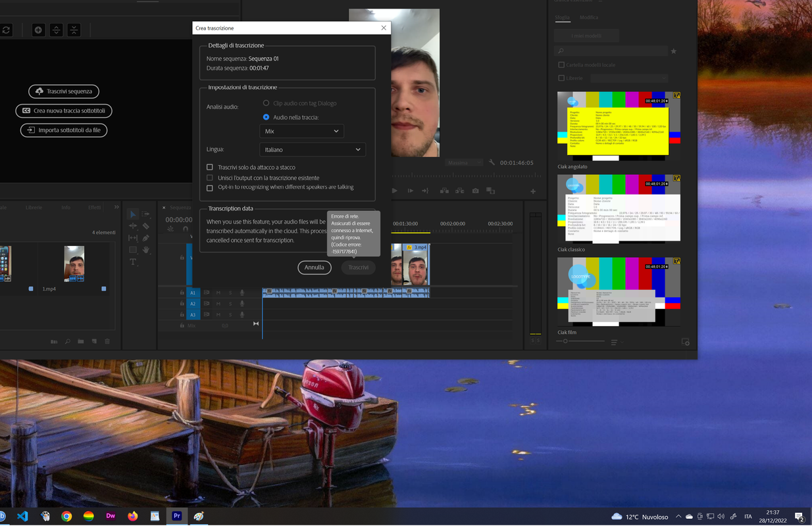Open the Button Editor plus icon
The width and height of the screenshot is (812, 526).
[533, 191]
